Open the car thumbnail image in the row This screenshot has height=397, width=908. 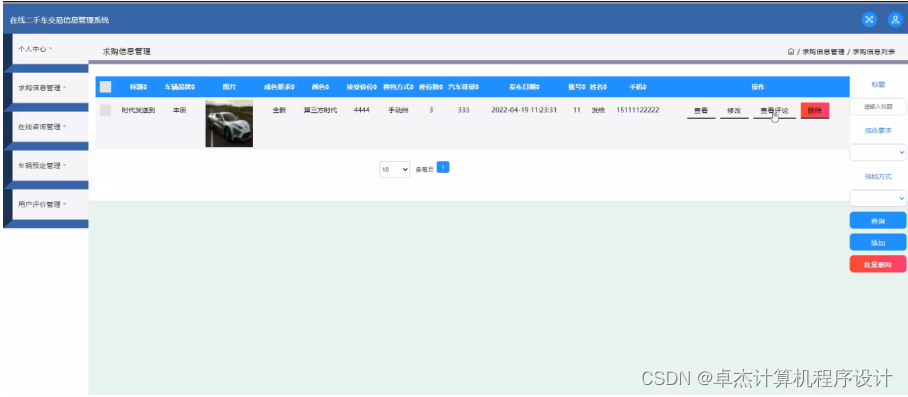pyautogui.click(x=229, y=123)
